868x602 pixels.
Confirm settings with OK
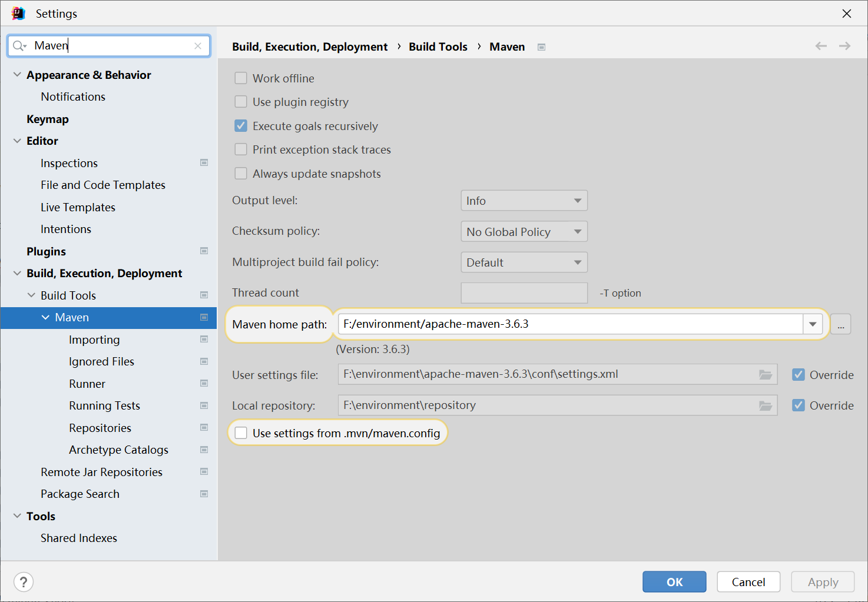click(674, 582)
